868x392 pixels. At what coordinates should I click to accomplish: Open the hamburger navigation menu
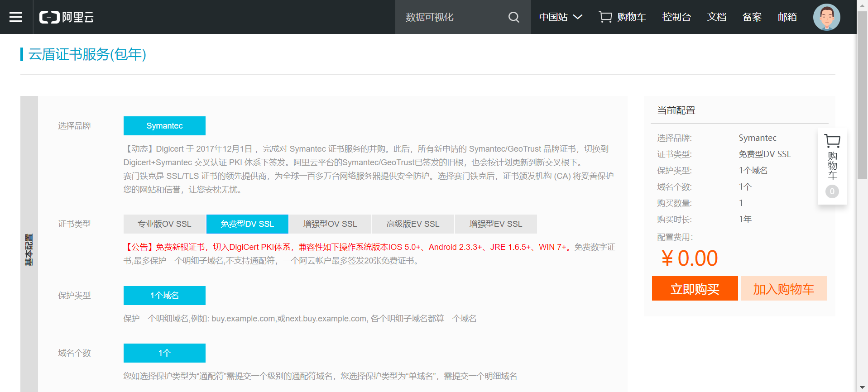click(x=16, y=17)
